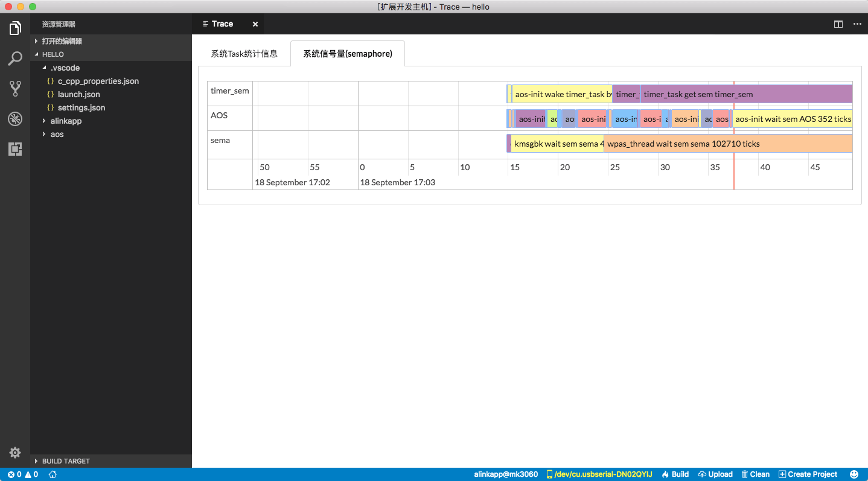This screenshot has width=868, height=481.
Task: Switch to the 系统Task统计信息 tab
Action: pos(244,54)
